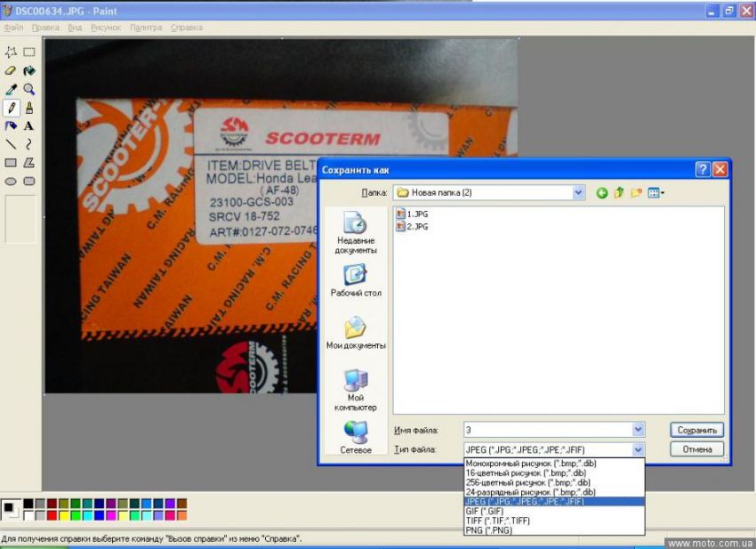The width and height of the screenshot is (756, 549).
Task: Pick the cyan palette color
Action: click(87, 515)
